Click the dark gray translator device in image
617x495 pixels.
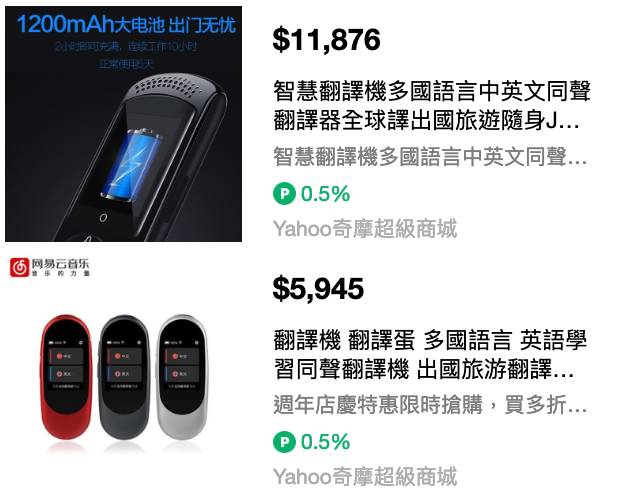124,376
